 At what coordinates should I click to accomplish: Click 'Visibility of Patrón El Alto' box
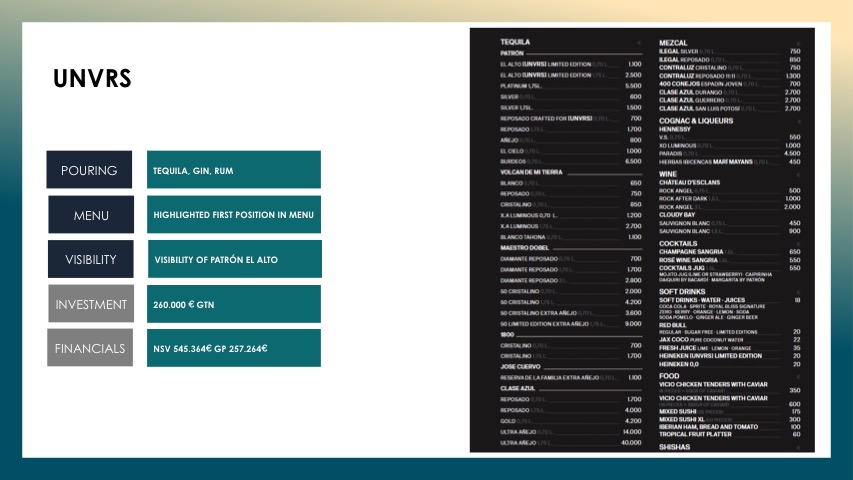[x=234, y=259]
